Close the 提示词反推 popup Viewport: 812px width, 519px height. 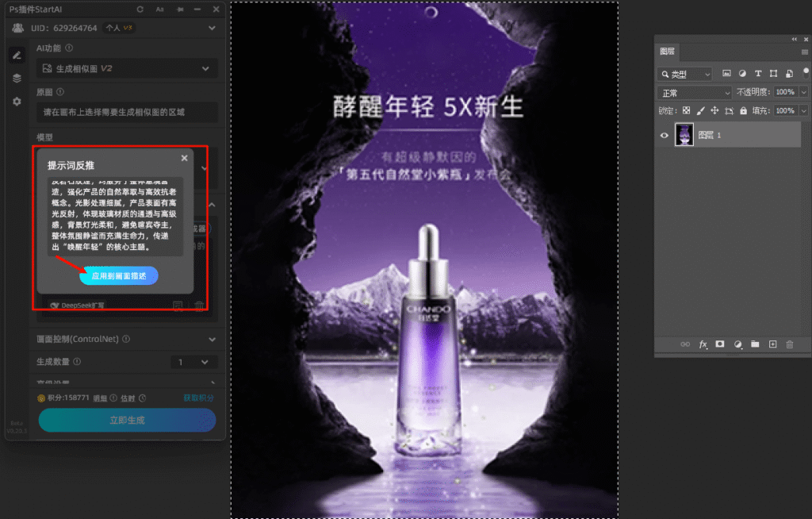click(x=184, y=158)
